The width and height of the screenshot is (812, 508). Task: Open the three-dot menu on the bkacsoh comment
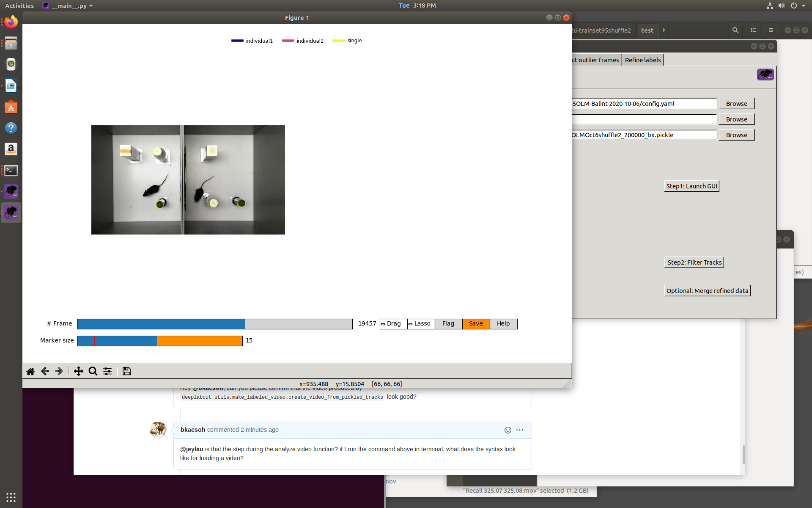(x=520, y=430)
